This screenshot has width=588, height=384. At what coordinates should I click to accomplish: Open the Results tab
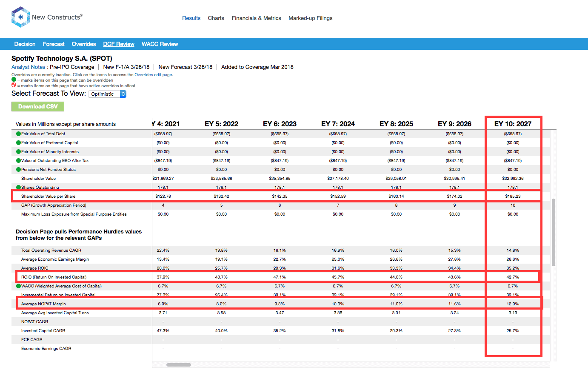[191, 18]
